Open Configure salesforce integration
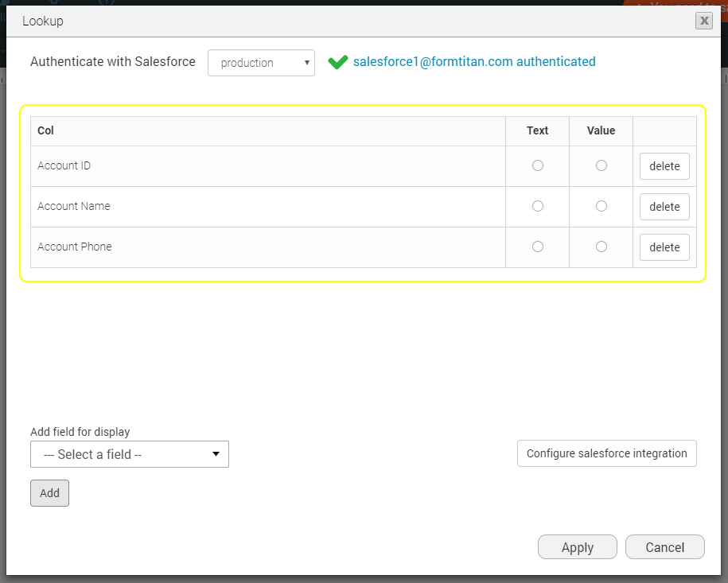The width and height of the screenshot is (728, 583). [x=606, y=453]
